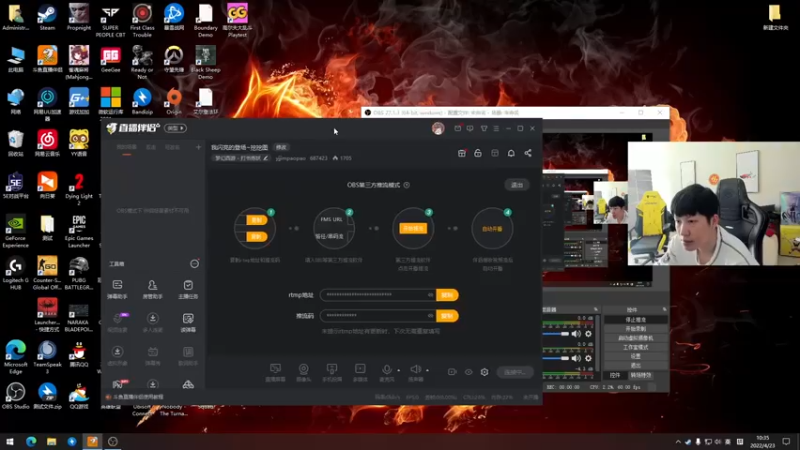The width and height of the screenshot is (800, 450).
Task: Click 停止推流 in the OBS controls panel
Action: (636, 320)
